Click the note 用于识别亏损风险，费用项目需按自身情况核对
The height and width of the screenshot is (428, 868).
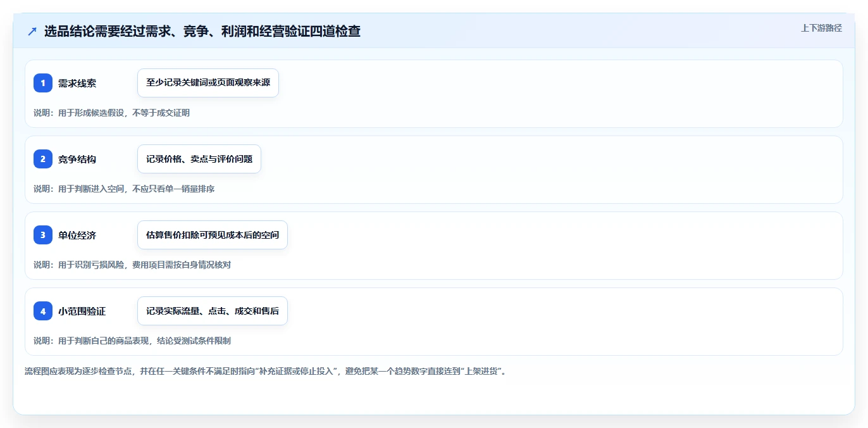tap(144, 265)
